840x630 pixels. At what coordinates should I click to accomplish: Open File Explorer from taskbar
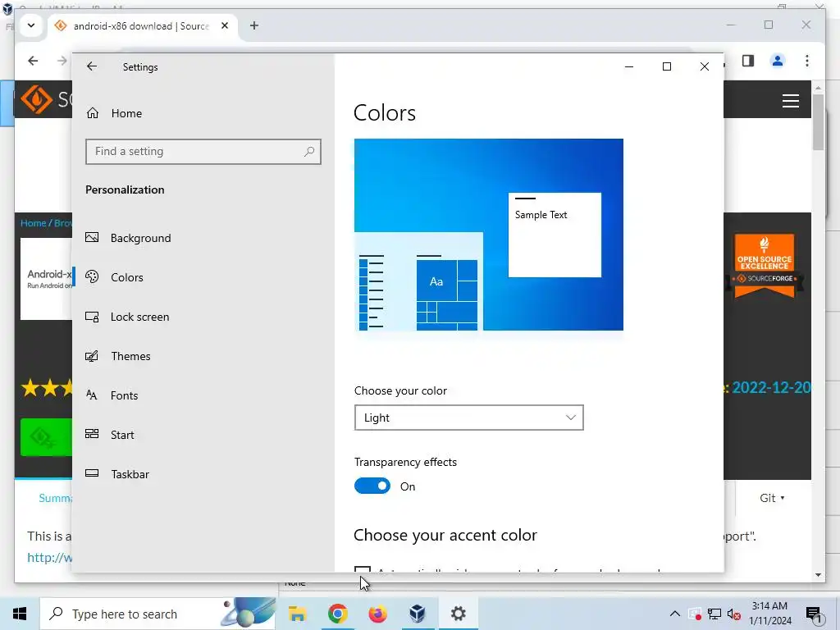coord(297,614)
